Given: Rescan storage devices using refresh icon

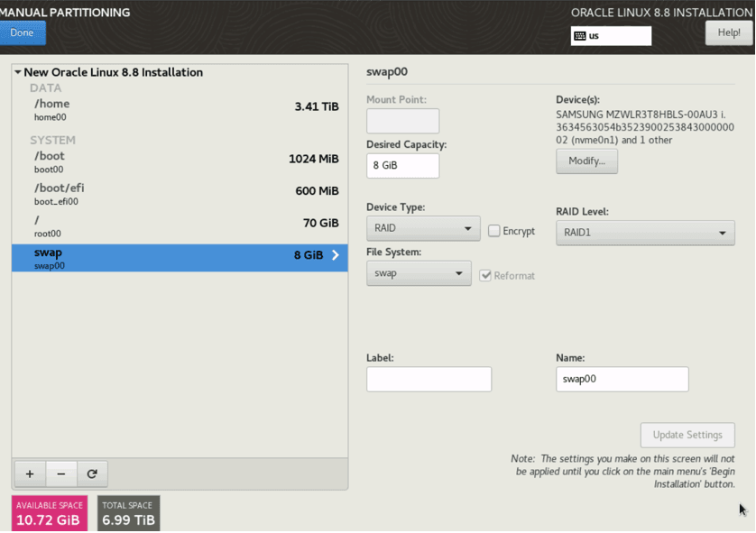Looking at the screenshot, I should coord(93,473).
